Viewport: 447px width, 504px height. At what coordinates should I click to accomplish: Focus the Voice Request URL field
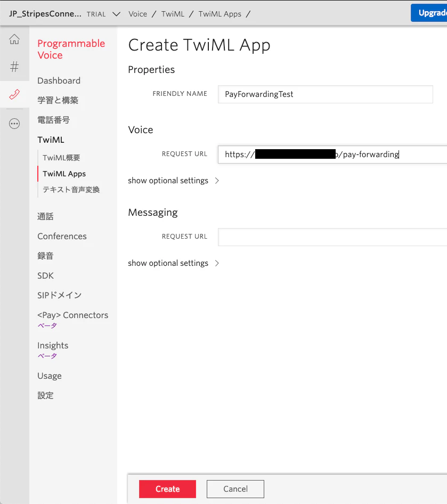point(332,155)
